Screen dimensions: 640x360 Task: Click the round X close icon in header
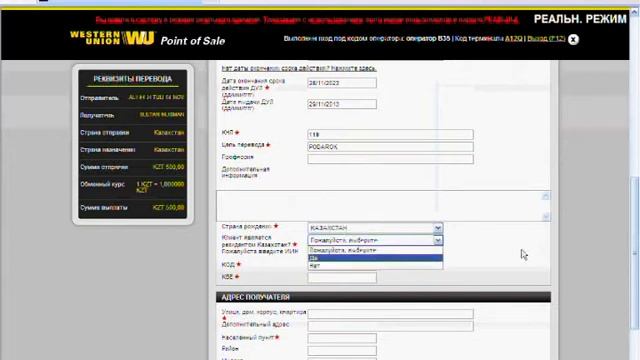coord(573,39)
